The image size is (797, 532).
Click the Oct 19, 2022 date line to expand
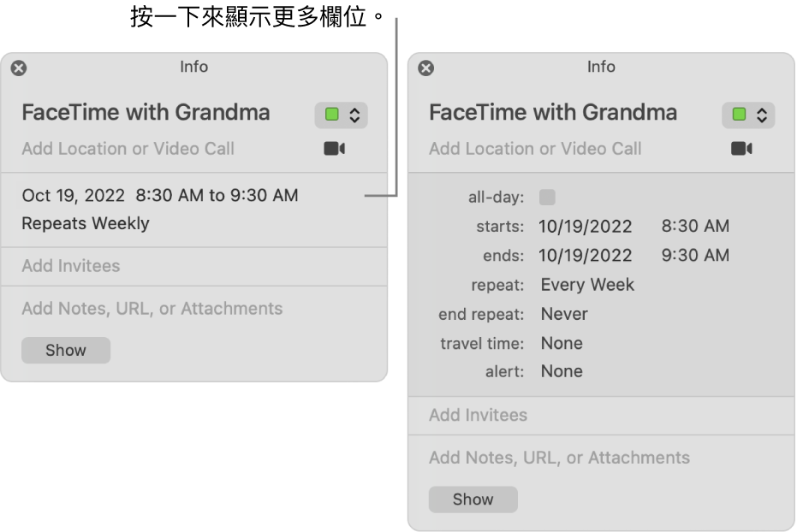[160, 196]
